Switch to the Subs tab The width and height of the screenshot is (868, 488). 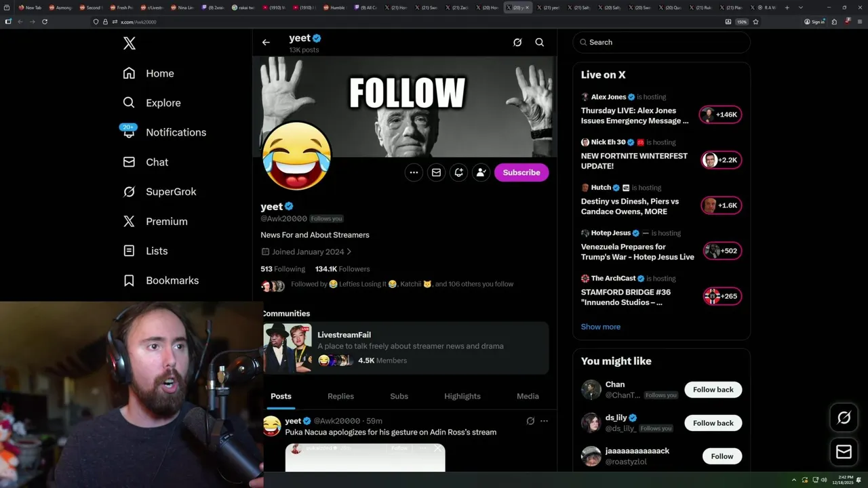coord(399,396)
